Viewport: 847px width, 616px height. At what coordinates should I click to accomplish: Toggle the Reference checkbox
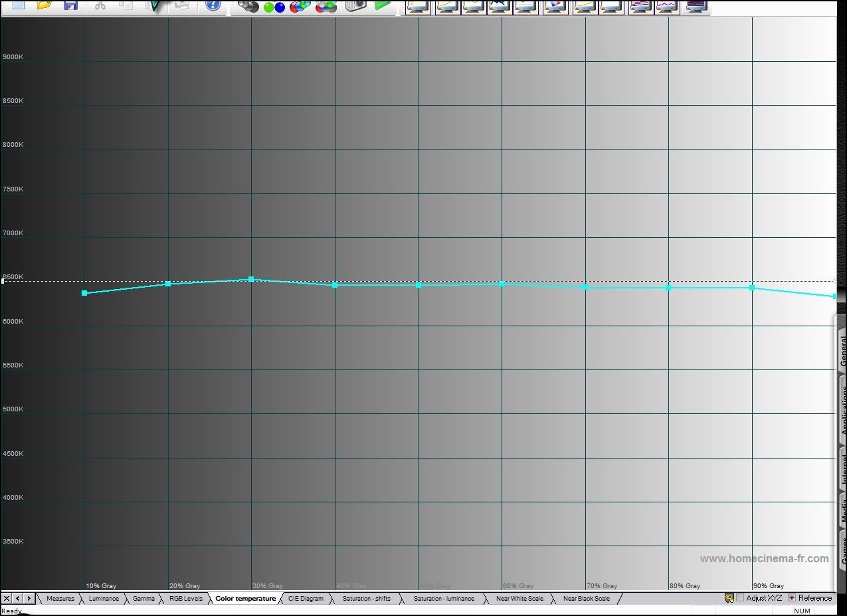(x=791, y=598)
